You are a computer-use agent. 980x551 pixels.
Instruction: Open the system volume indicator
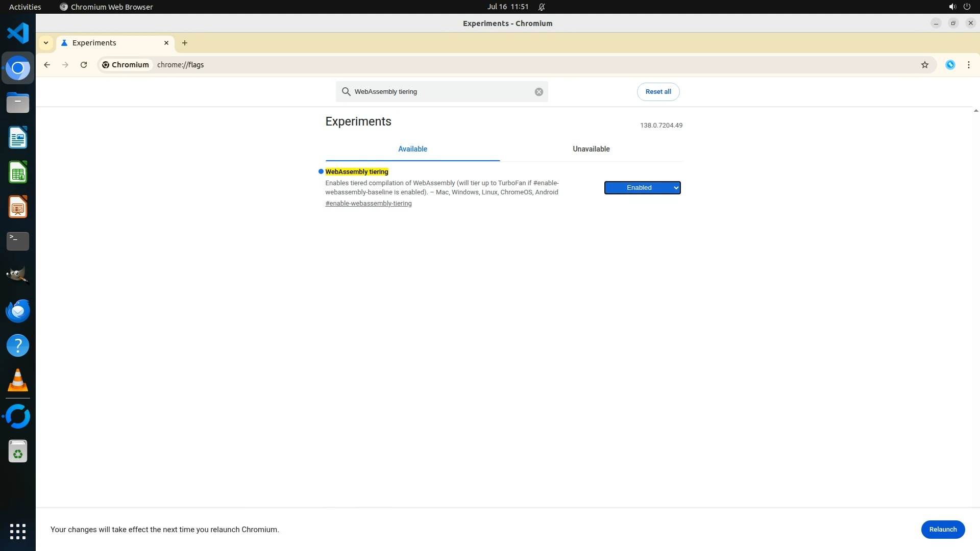pyautogui.click(x=952, y=7)
